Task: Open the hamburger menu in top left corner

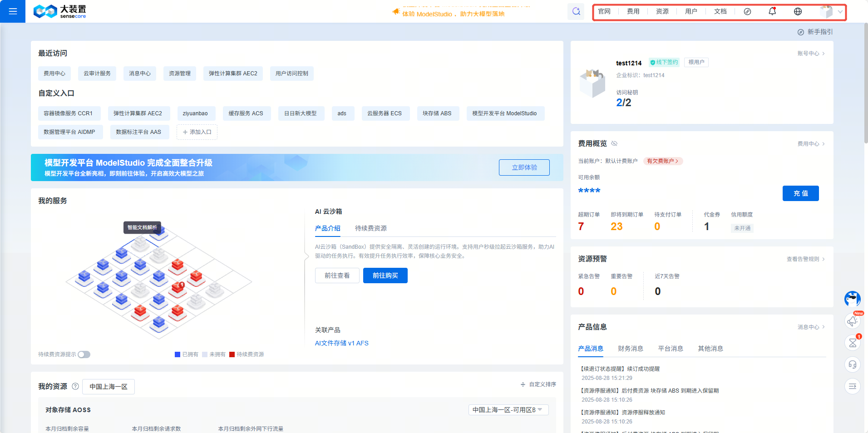Action: click(x=12, y=11)
